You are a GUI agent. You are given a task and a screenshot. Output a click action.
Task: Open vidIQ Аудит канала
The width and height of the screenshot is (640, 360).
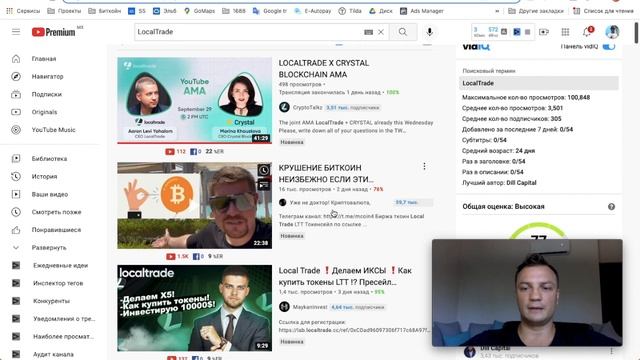pos(53,354)
